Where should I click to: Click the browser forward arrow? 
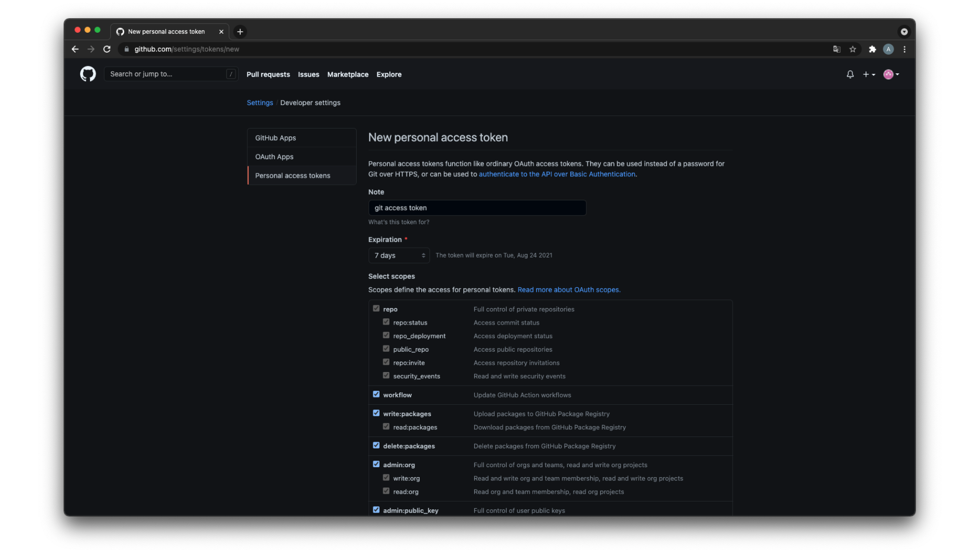(x=91, y=49)
